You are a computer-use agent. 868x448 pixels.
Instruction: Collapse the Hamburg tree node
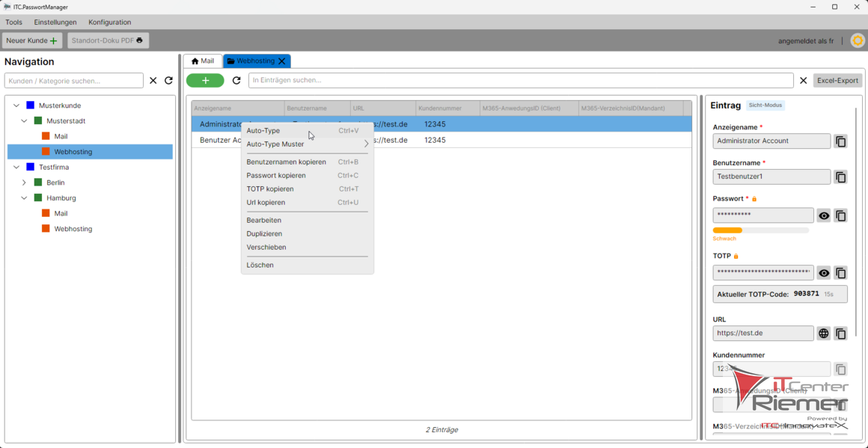point(24,198)
